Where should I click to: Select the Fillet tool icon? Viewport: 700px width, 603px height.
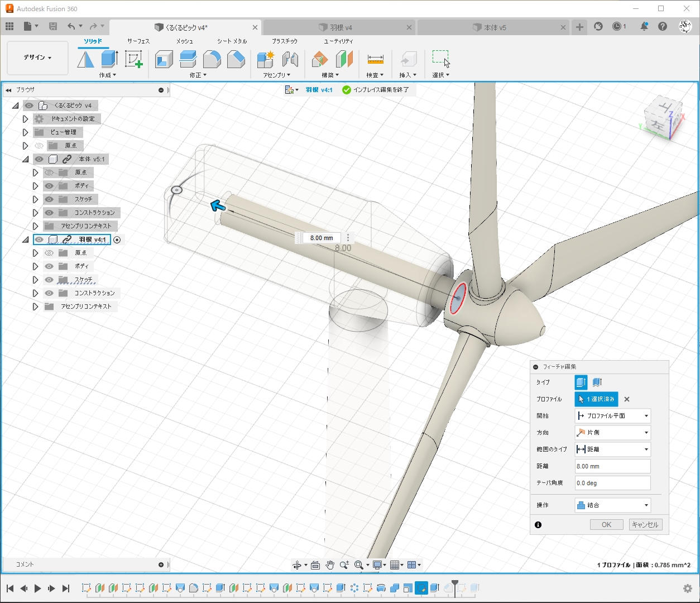(x=212, y=59)
